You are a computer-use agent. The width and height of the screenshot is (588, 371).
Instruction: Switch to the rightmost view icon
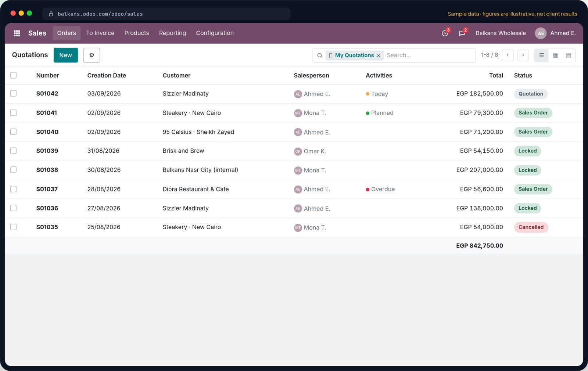coord(569,55)
